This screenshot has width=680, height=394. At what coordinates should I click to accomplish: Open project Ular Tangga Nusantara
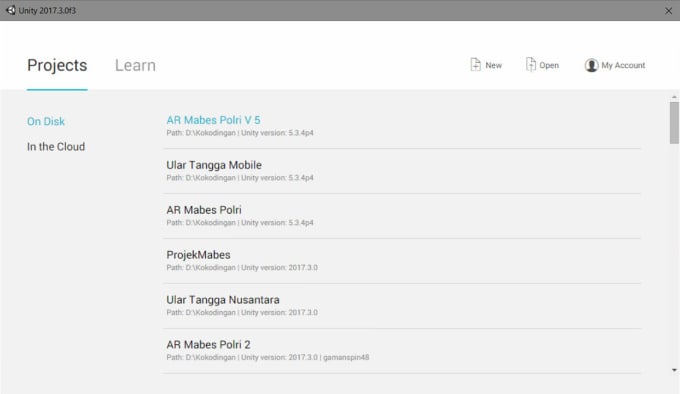(x=223, y=300)
